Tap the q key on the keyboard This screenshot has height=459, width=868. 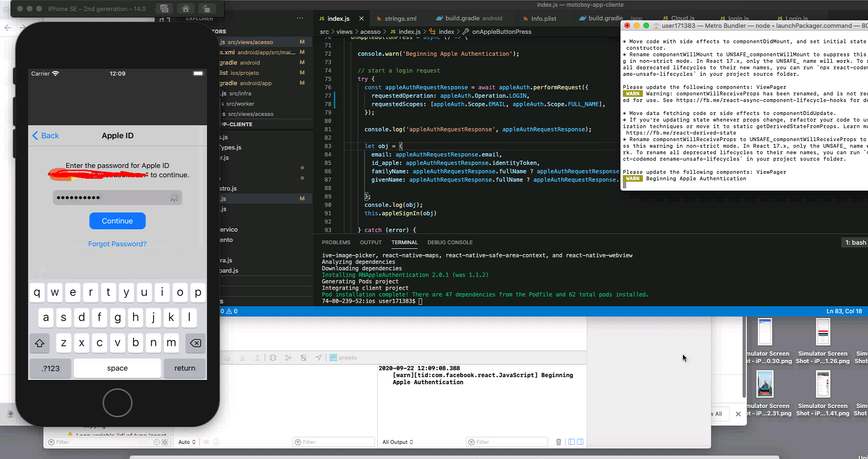(37, 293)
